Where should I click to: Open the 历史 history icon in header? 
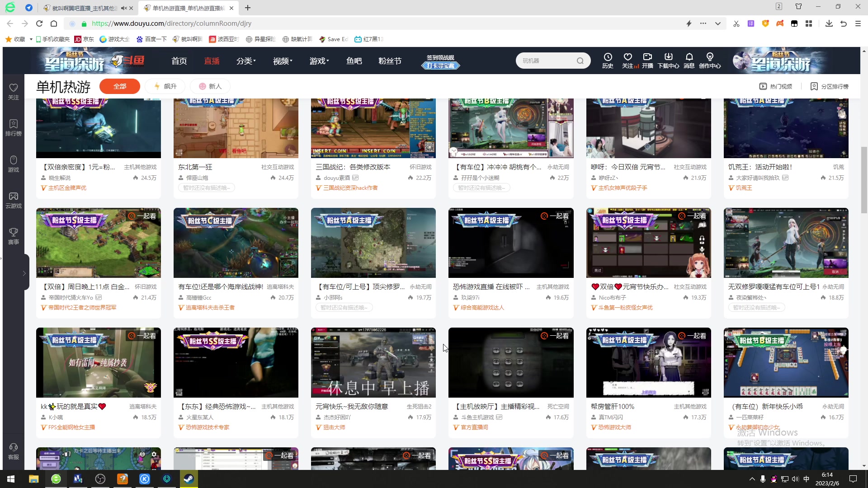coord(608,61)
